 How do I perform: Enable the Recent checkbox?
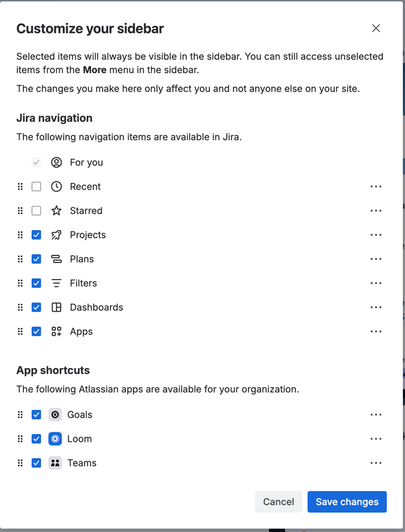click(36, 186)
